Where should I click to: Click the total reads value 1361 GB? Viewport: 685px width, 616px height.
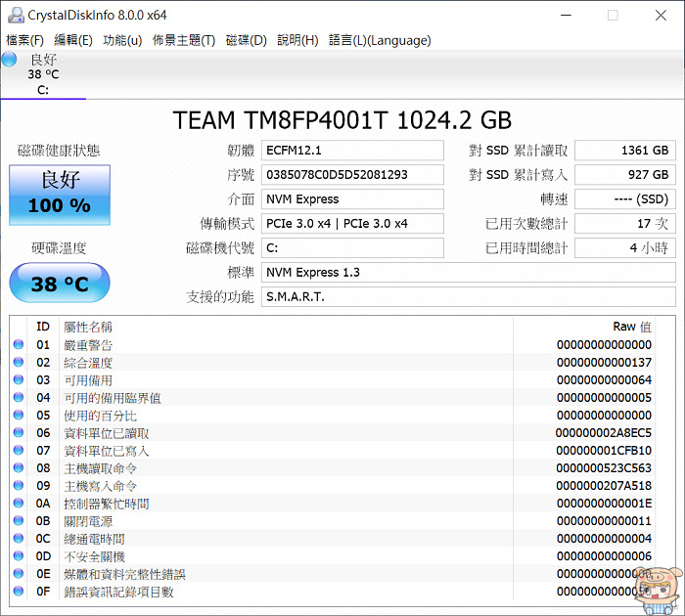click(625, 151)
